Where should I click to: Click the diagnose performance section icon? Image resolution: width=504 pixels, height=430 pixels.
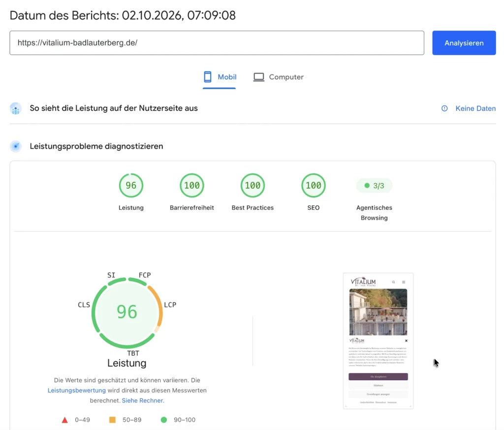(15, 146)
